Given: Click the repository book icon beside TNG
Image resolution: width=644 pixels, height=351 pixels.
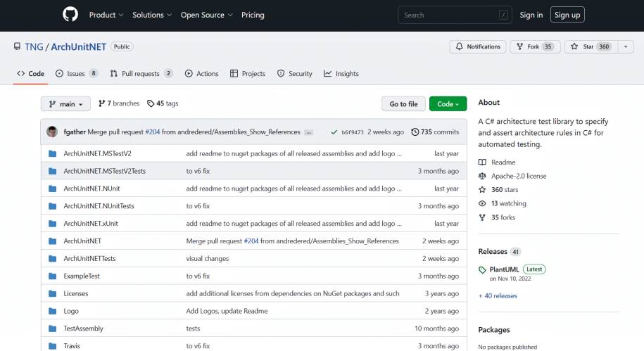Looking at the screenshot, I should pos(17,46).
